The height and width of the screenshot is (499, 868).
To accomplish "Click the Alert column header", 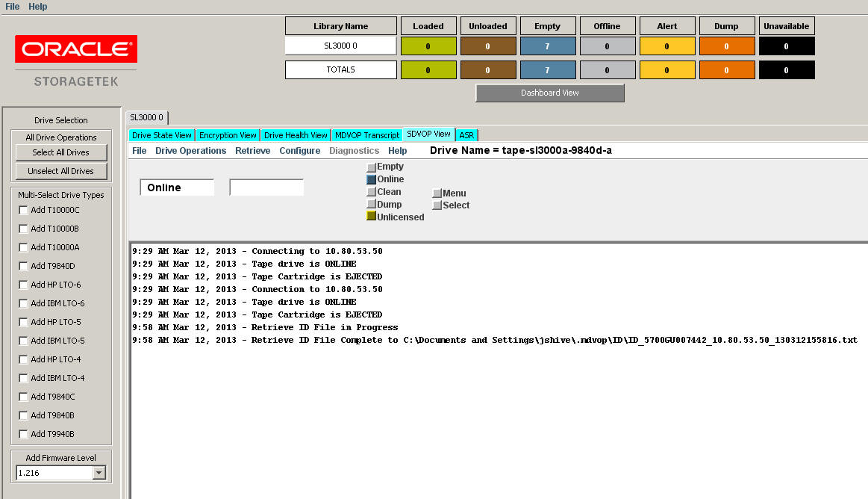I will click(667, 26).
